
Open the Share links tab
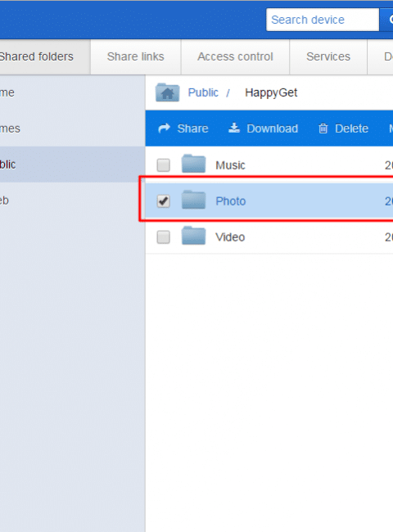tap(136, 56)
